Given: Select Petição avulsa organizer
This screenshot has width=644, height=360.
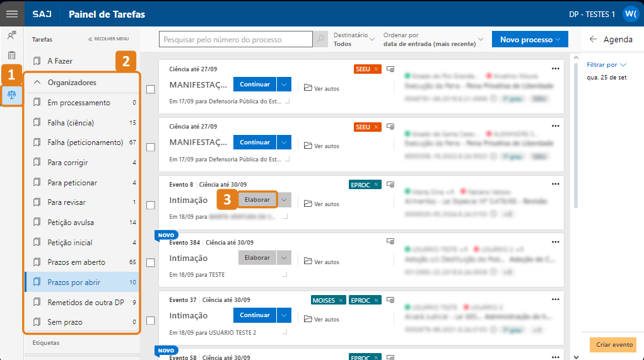Looking at the screenshot, I should (x=82, y=223).
